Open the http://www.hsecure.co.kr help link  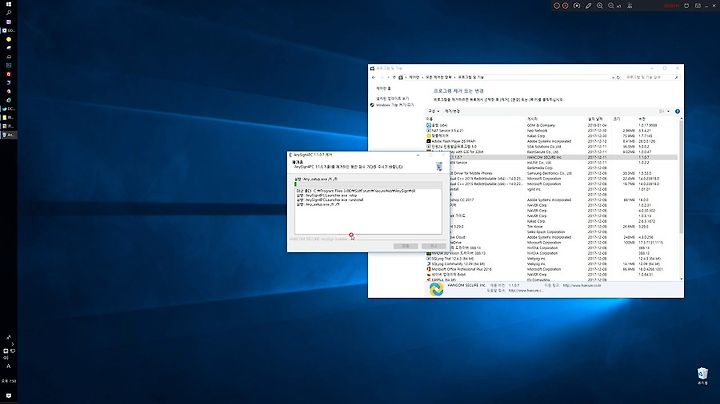pyautogui.click(x=582, y=285)
